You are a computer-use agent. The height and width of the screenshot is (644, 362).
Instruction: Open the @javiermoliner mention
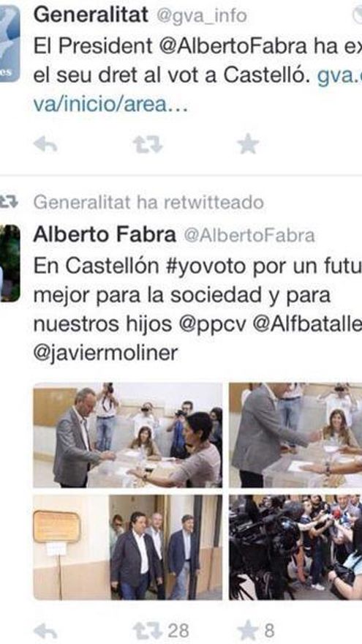coord(106,353)
